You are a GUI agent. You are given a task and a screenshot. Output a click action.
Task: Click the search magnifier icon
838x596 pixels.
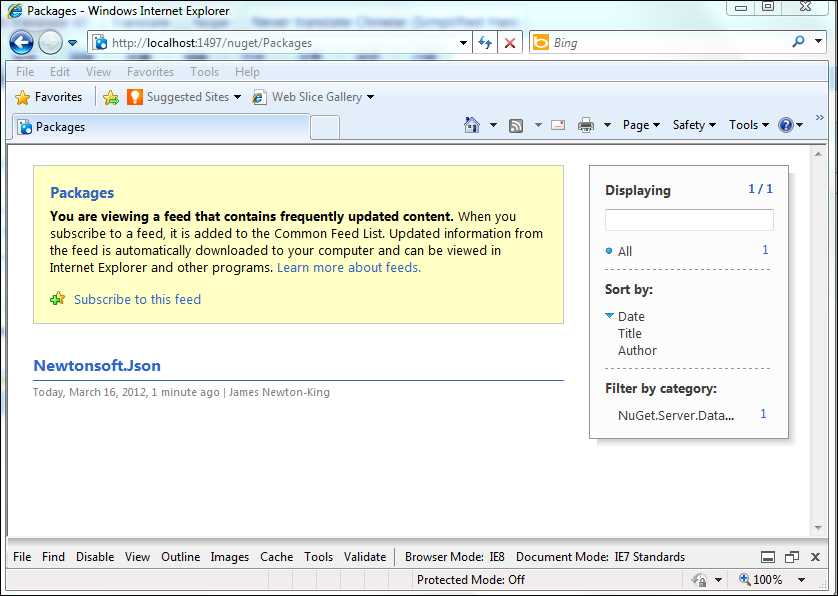(x=798, y=42)
